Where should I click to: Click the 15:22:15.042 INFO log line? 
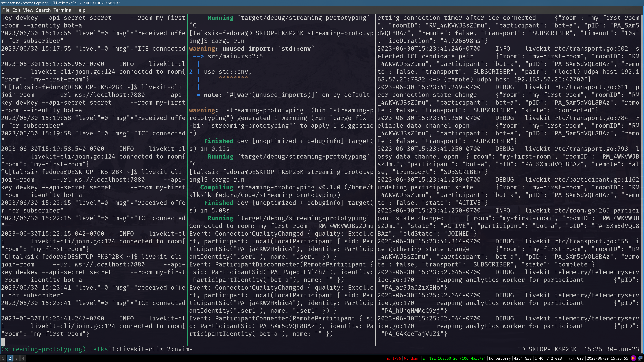click(x=93, y=241)
